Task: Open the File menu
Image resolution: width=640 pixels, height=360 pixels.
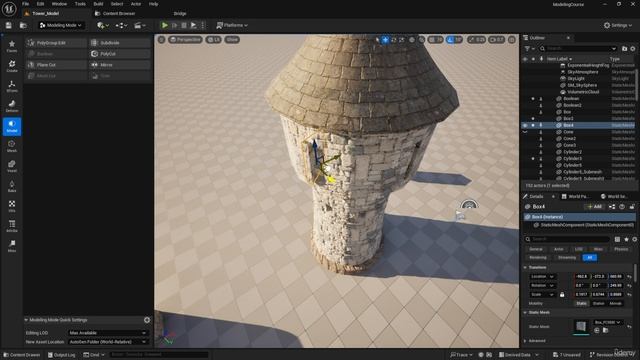Action: pos(25,4)
